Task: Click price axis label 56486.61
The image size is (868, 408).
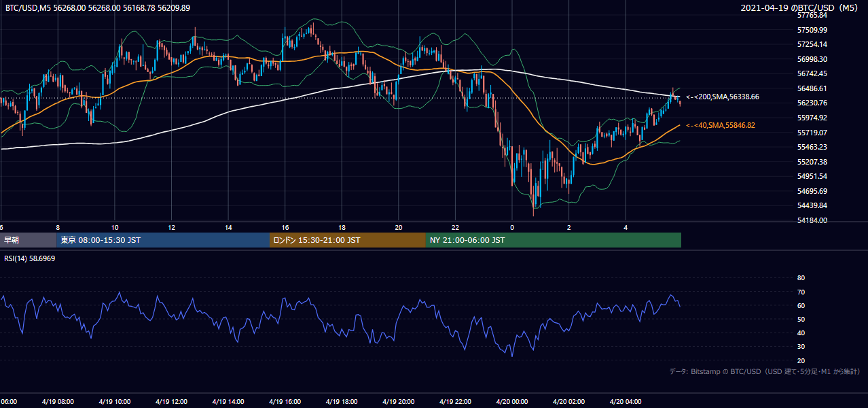Action: click(x=812, y=88)
